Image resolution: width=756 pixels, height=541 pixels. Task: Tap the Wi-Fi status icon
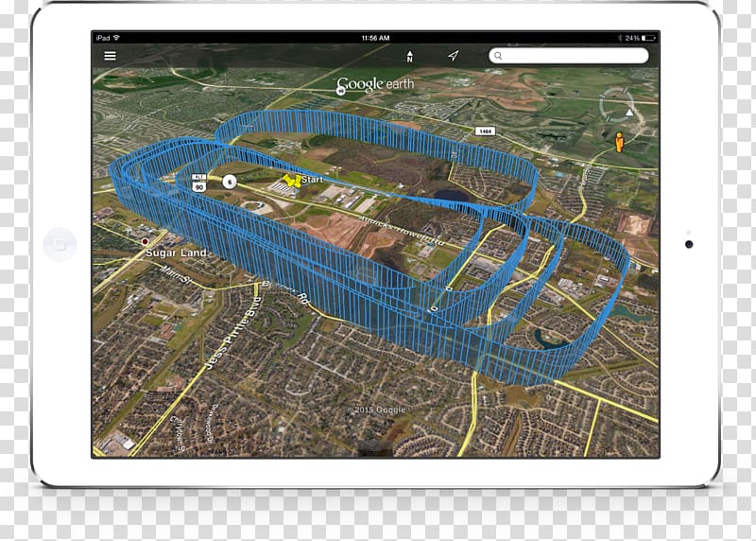pos(116,38)
